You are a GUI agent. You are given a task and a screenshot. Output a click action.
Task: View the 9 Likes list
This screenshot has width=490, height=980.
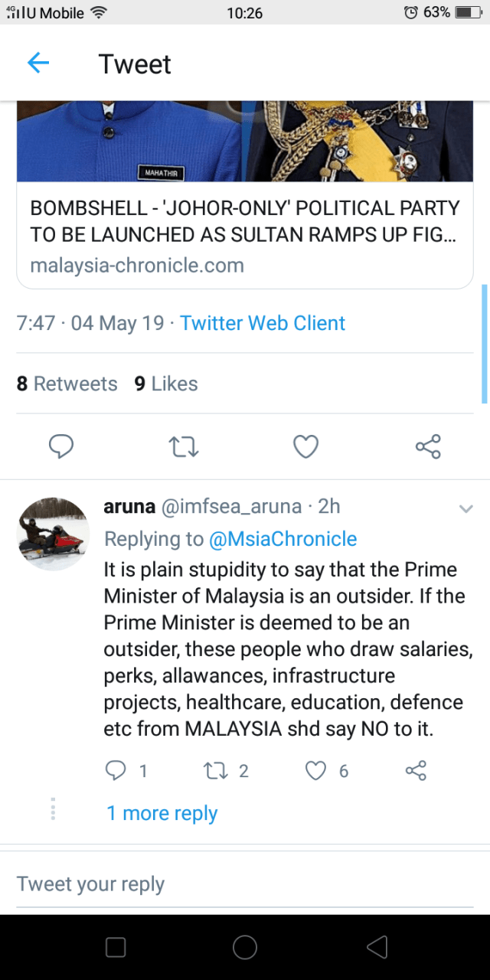pyautogui.click(x=166, y=384)
